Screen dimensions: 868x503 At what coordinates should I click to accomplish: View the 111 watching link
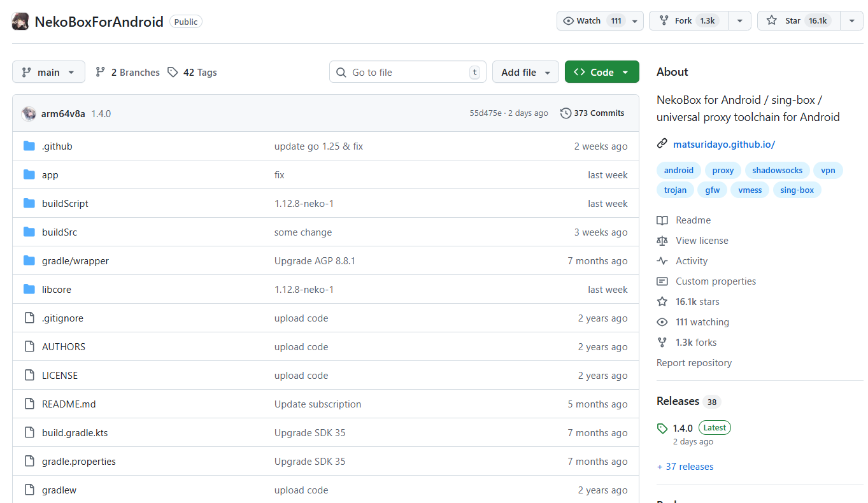702,322
